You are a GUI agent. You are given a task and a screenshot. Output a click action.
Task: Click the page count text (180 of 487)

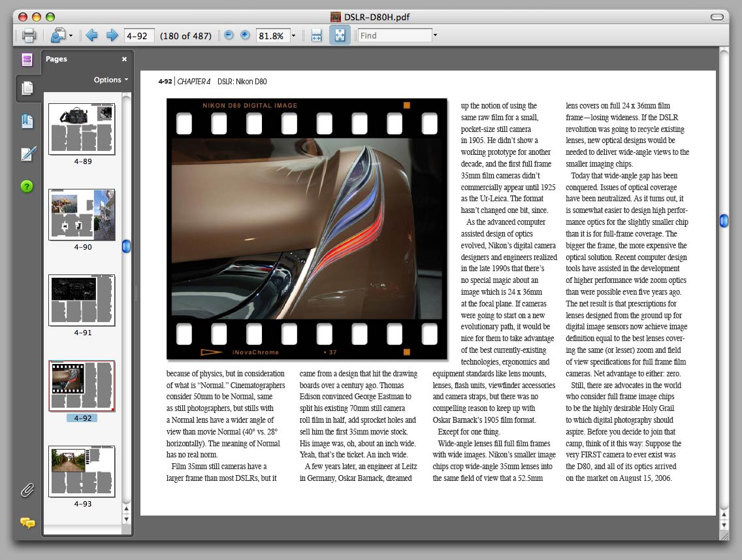(x=185, y=36)
